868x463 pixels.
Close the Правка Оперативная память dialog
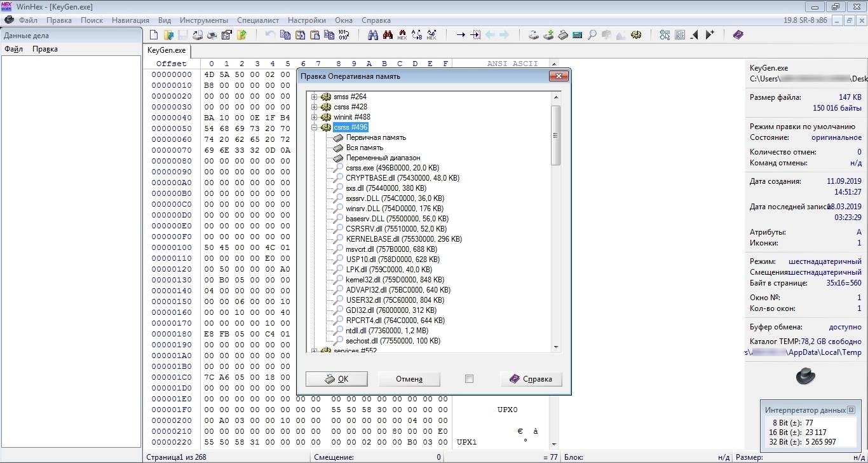click(x=559, y=76)
